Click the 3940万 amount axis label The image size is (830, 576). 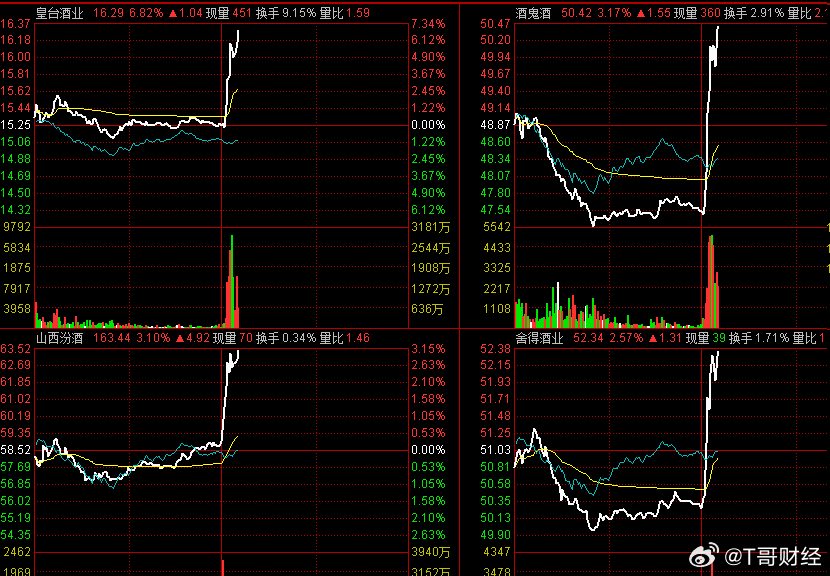point(430,553)
